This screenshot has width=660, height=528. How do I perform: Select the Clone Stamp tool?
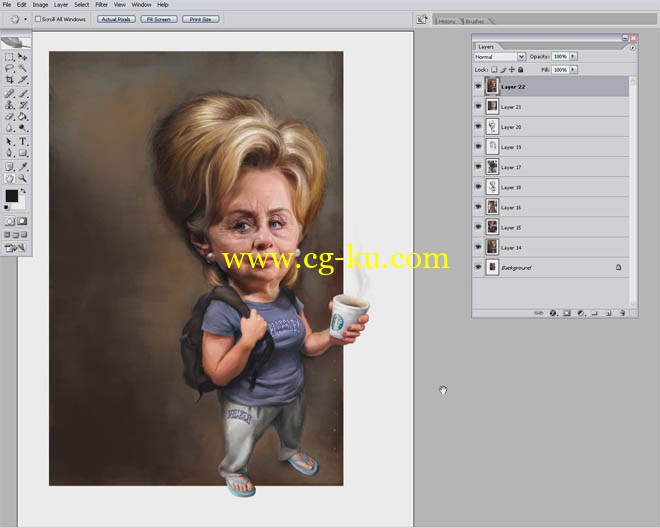click(9, 105)
